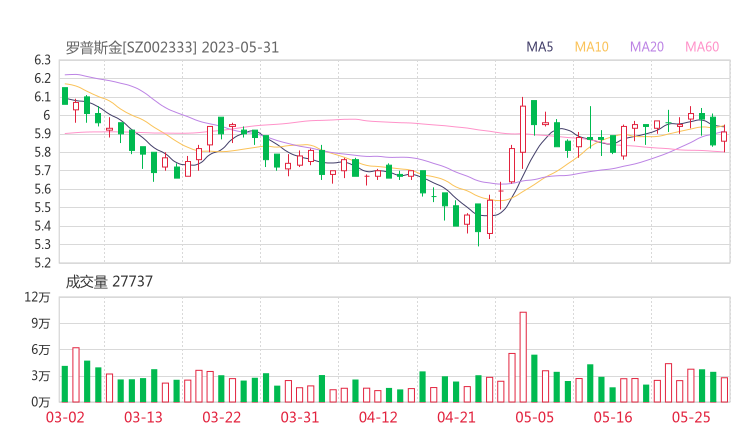The image size is (740, 440).
Task: Click the tallest red volume bar
Action: point(522,356)
